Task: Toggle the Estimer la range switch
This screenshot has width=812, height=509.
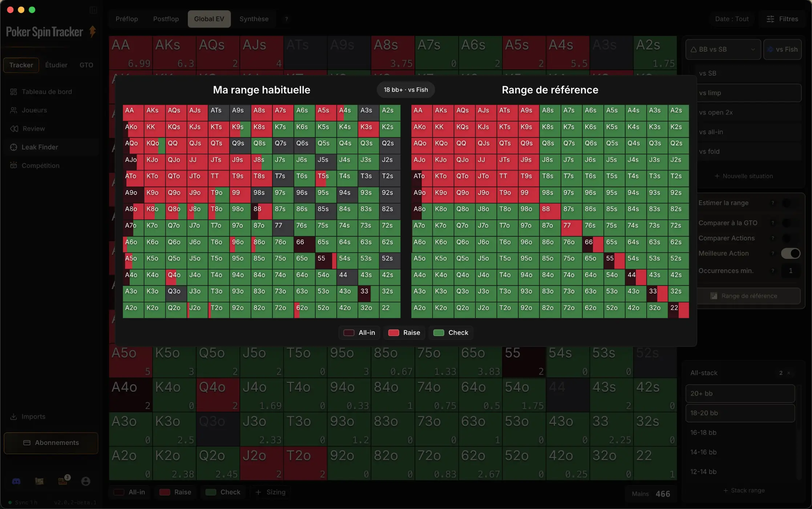Action: [x=791, y=203]
